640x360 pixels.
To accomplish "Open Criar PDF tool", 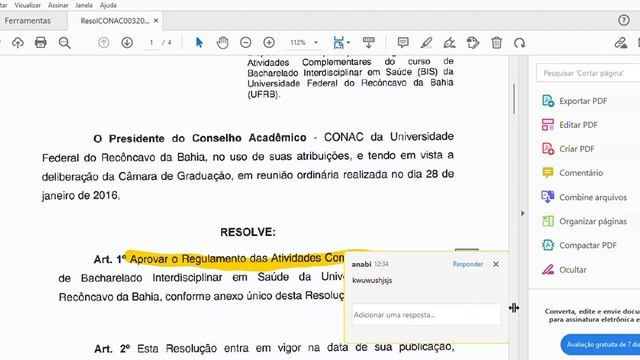I will coord(568,149).
